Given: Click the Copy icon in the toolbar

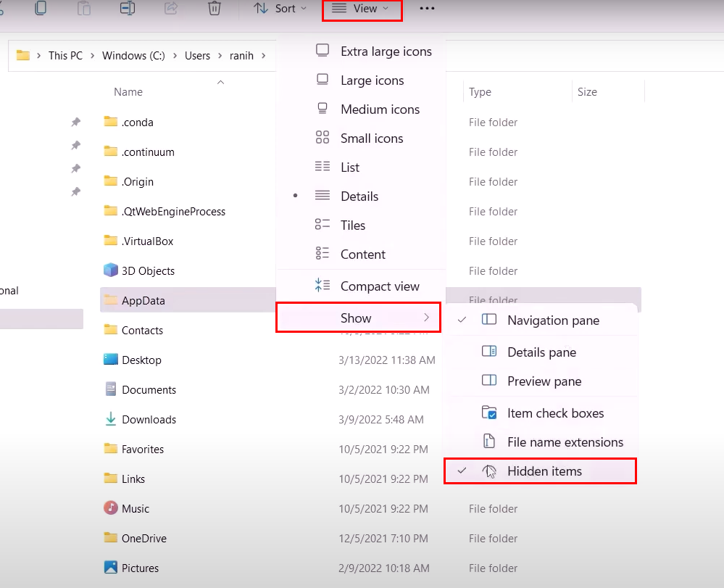Looking at the screenshot, I should [41, 9].
